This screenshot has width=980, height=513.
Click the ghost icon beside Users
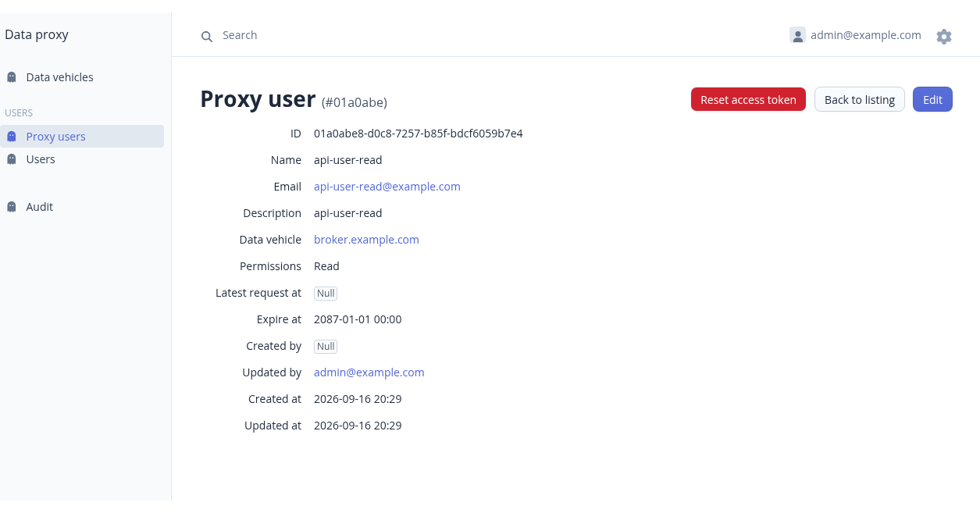[12, 159]
